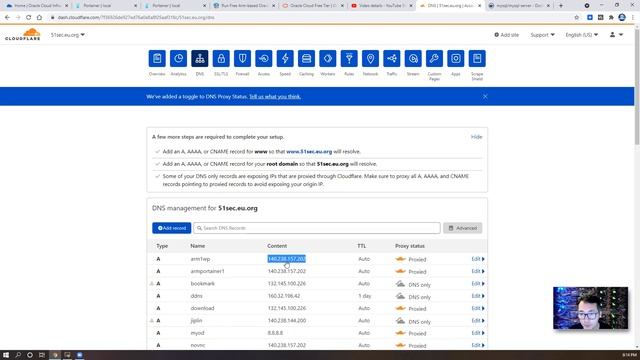Image resolution: width=640 pixels, height=360 pixels.
Task: Open the Tell us what you think link
Action: pyautogui.click(x=275, y=97)
